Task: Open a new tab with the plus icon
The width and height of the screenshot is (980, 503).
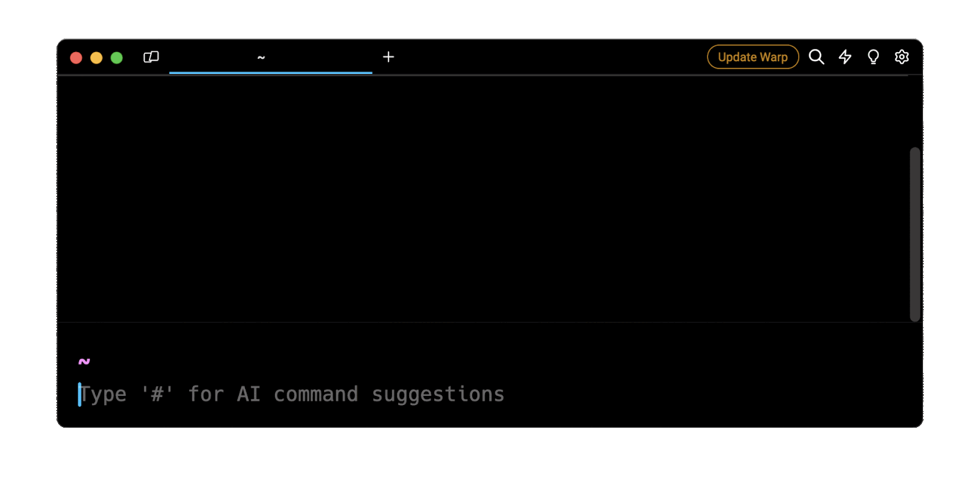Action: pos(388,57)
